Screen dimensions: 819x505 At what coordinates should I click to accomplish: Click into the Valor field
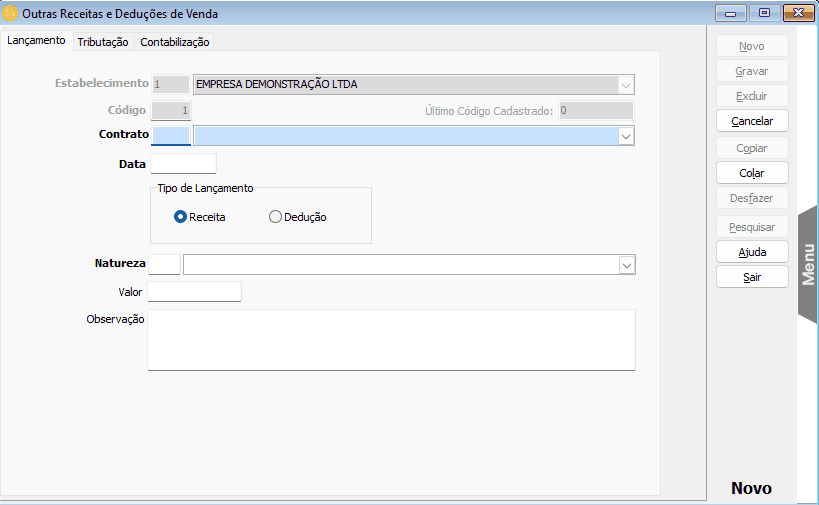coord(195,292)
